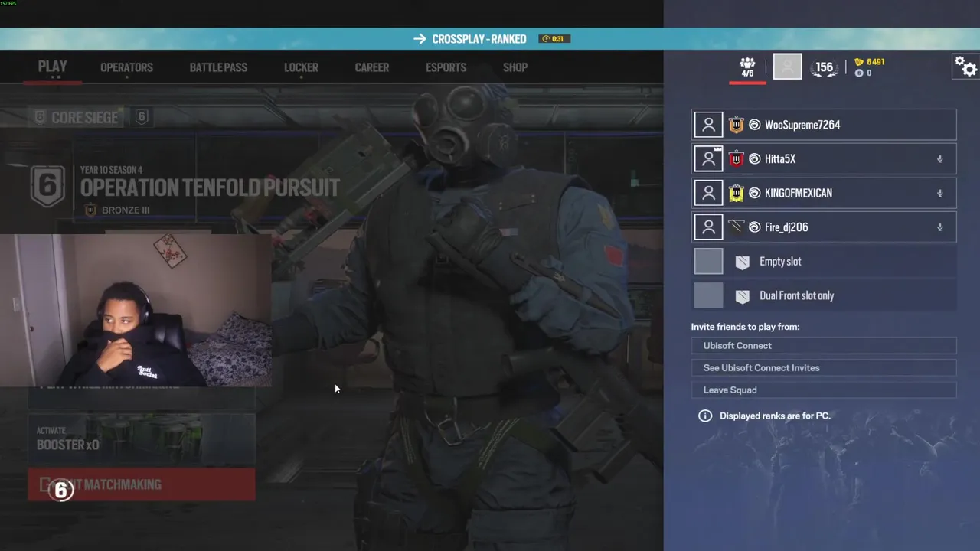The height and width of the screenshot is (551, 980).
Task: Click the shield icon beside Empty slot
Action: pyautogui.click(x=742, y=262)
